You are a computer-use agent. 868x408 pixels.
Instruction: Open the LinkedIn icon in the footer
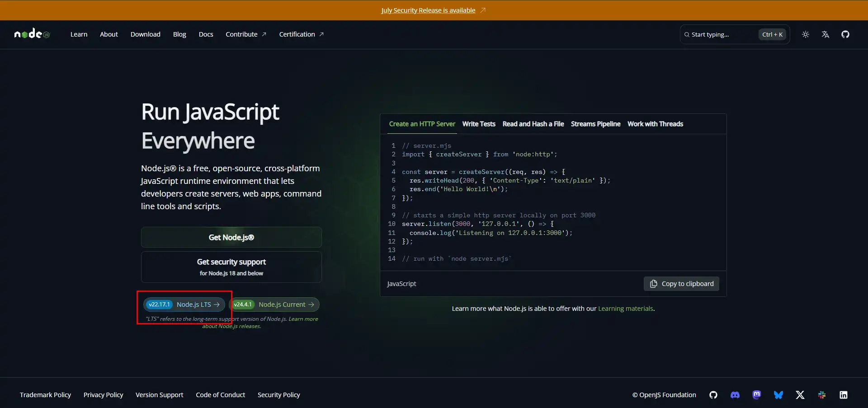[844, 394]
